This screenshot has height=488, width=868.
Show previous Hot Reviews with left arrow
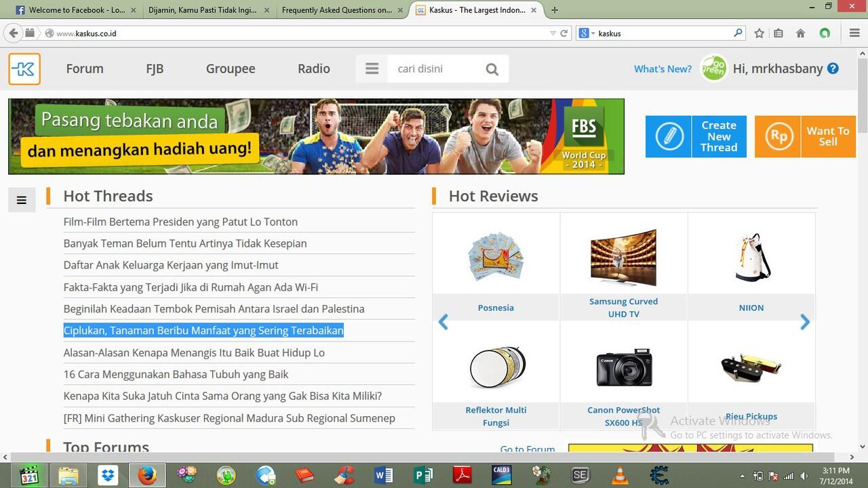pyautogui.click(x=443, y=322)
